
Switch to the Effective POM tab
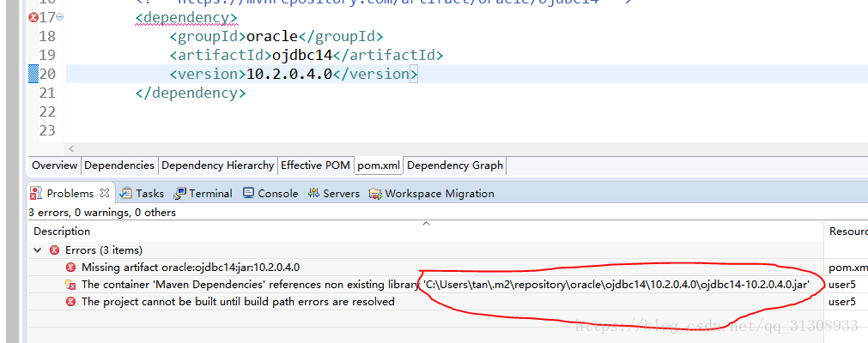[x=316, y=165]
